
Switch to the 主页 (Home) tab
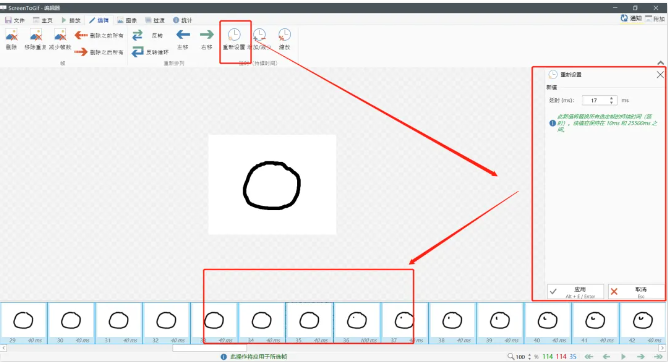point(43,20)
